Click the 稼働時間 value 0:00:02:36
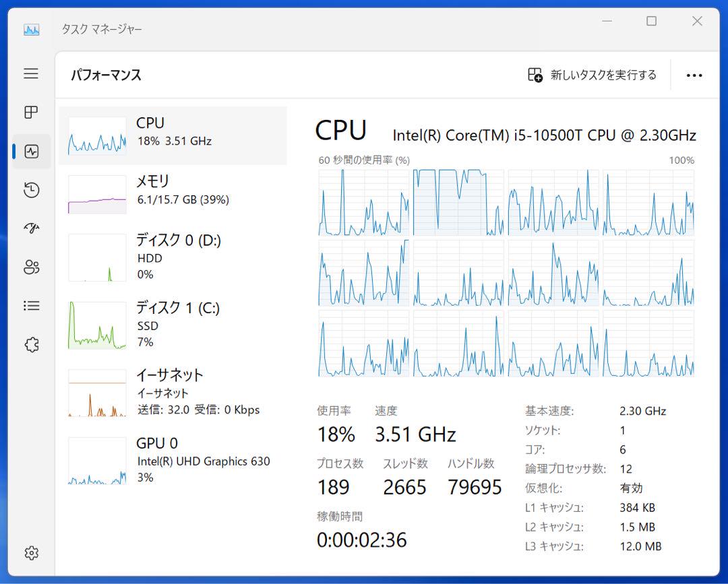The width and height of the screenshot is (728, 584). click(362, 540)
